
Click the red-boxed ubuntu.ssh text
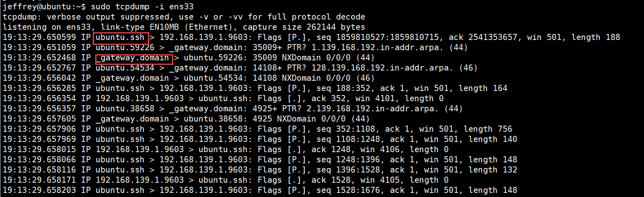point(120,38)
